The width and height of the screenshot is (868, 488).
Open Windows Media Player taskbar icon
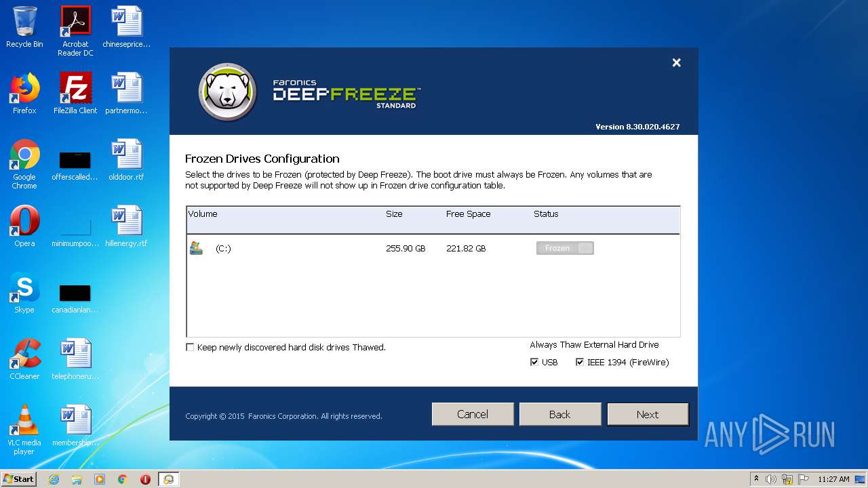[x=100, y=479]
